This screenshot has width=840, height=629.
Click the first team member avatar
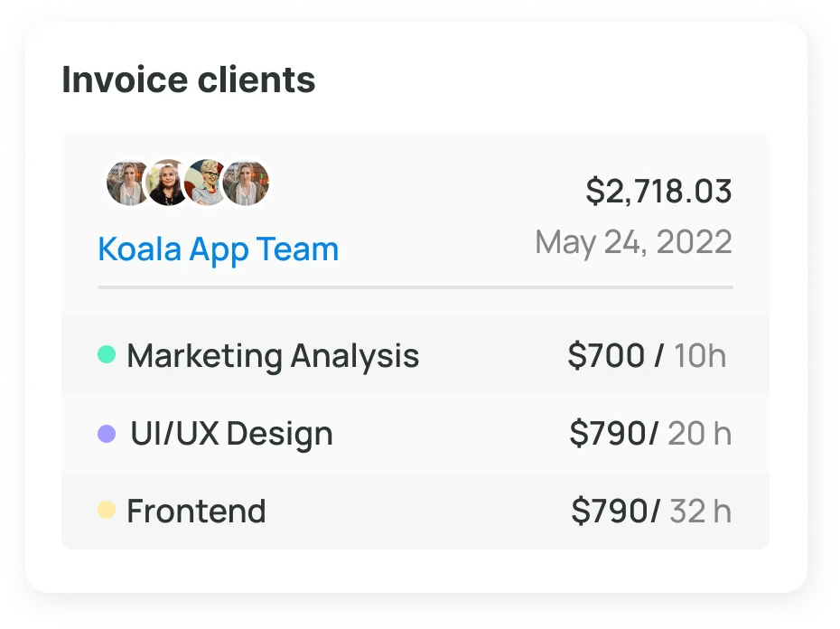pyautogui.click(x=128, y=183)
